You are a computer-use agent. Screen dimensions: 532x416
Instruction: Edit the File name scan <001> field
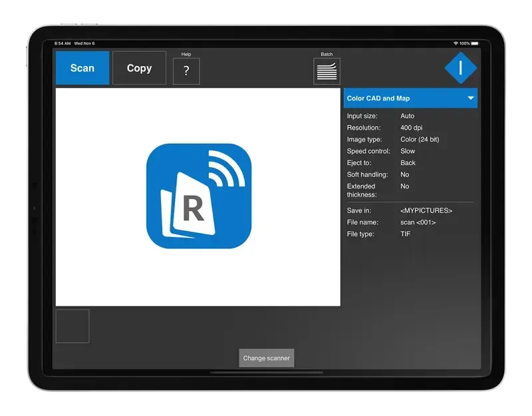coord(418,222)
